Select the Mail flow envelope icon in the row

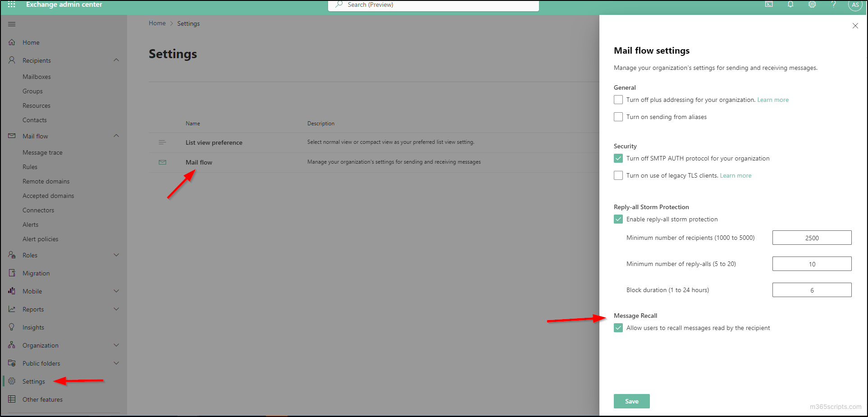pyautogui.click(x=163, y=162)
